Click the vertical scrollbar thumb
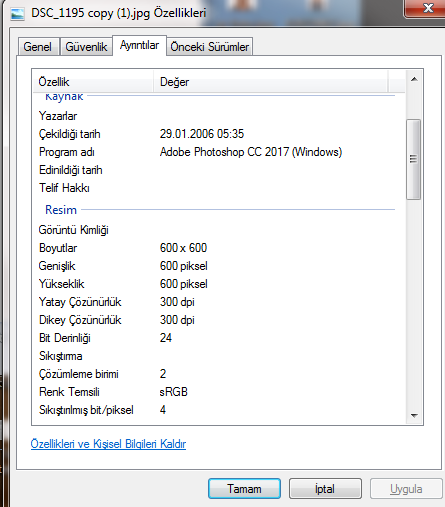 tap(414, 159)
